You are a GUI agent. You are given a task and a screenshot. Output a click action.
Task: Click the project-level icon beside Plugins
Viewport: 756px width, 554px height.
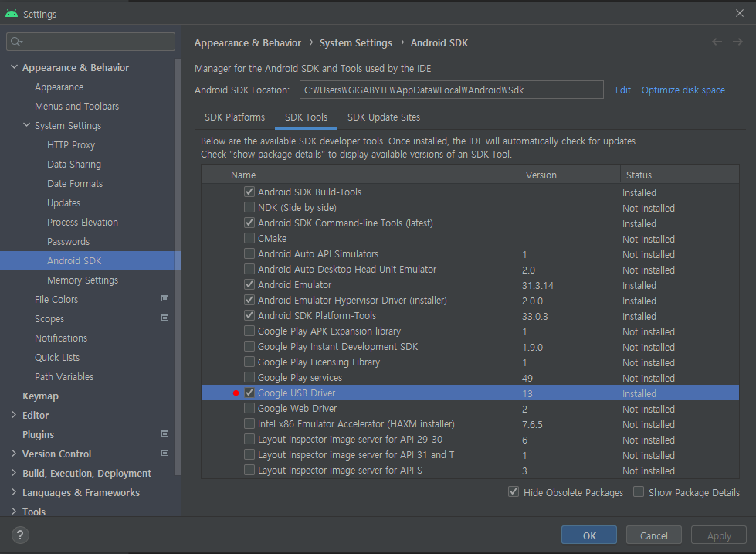(165, 433)
